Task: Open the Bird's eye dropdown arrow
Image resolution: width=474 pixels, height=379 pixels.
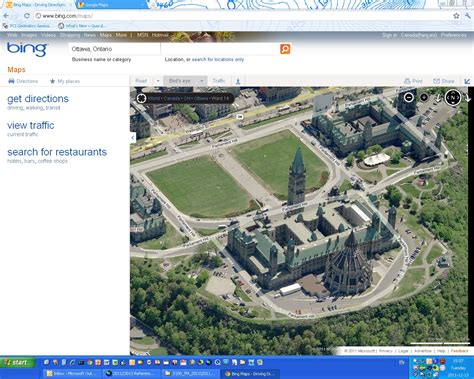Action: point(202,81)
